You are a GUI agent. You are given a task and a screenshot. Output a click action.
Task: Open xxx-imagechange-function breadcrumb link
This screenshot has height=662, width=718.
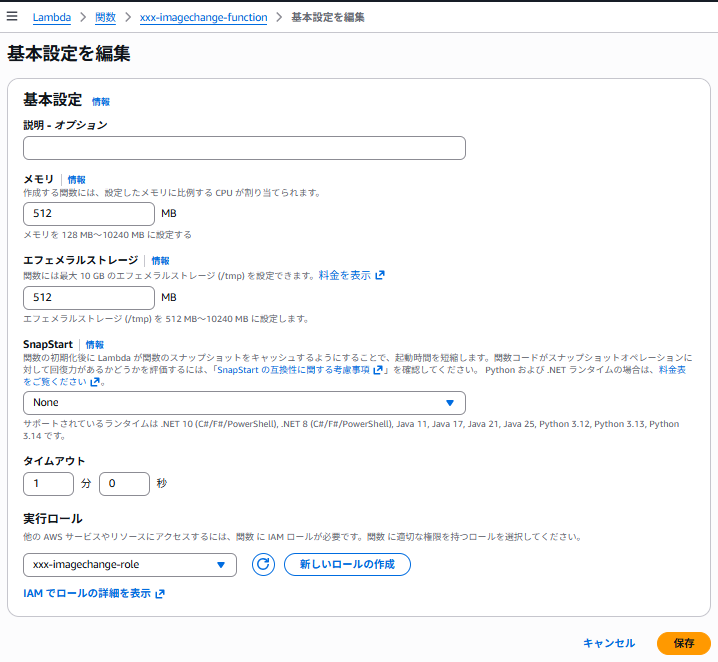point(203,17)
